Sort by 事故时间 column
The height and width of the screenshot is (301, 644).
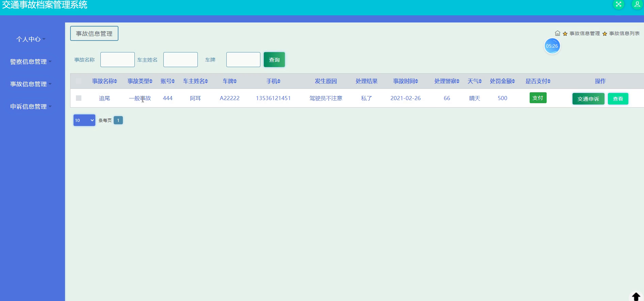[x=406, y=81]
